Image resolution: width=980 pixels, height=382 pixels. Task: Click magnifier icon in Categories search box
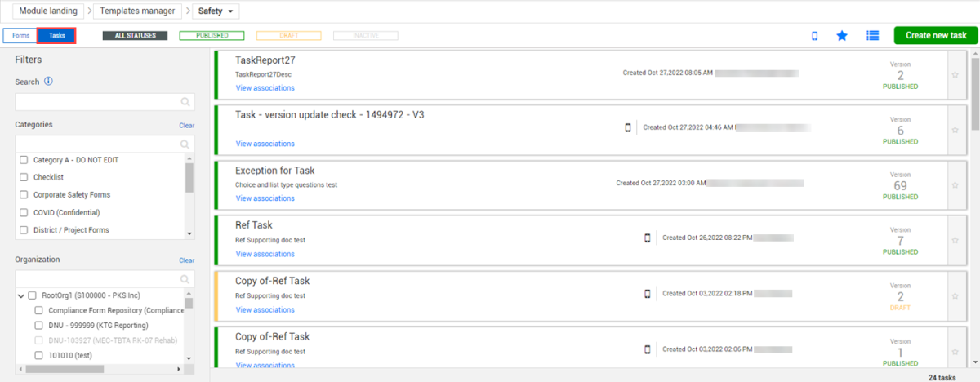(185, 144)
